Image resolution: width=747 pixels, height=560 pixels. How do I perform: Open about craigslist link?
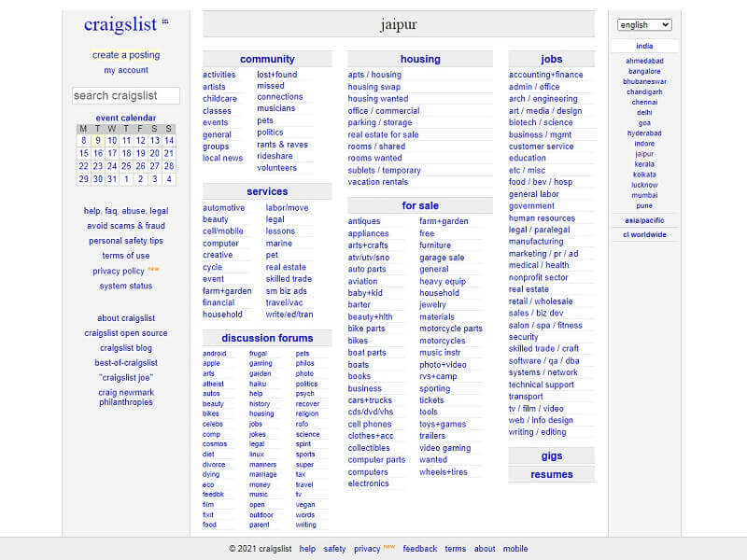pos(126,318)
